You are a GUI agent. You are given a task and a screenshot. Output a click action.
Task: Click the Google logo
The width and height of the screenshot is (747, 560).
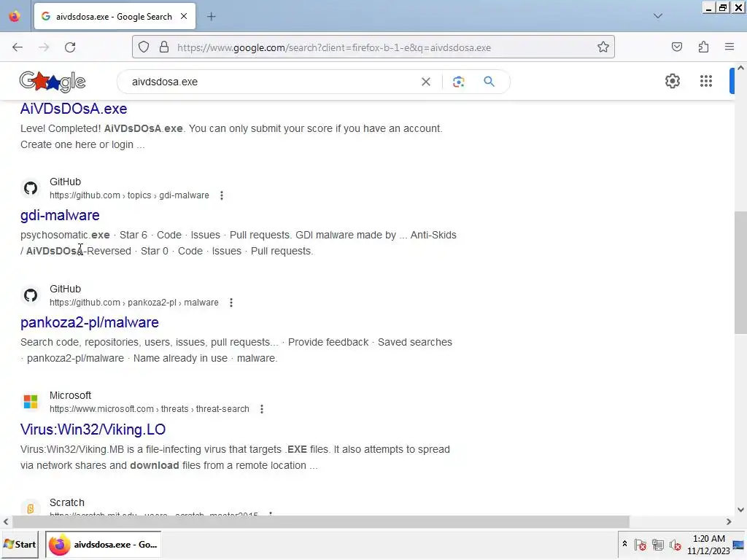tap(53, 82)
